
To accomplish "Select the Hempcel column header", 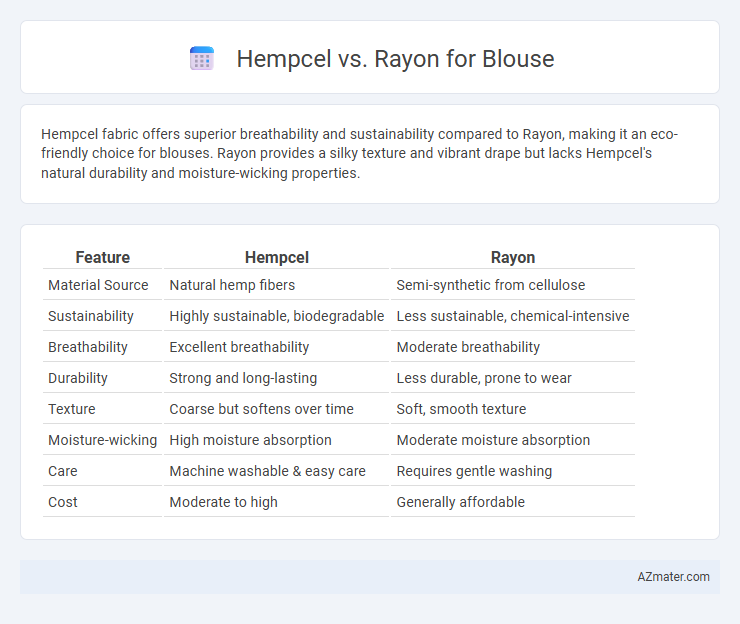I will tap(277, 257).
